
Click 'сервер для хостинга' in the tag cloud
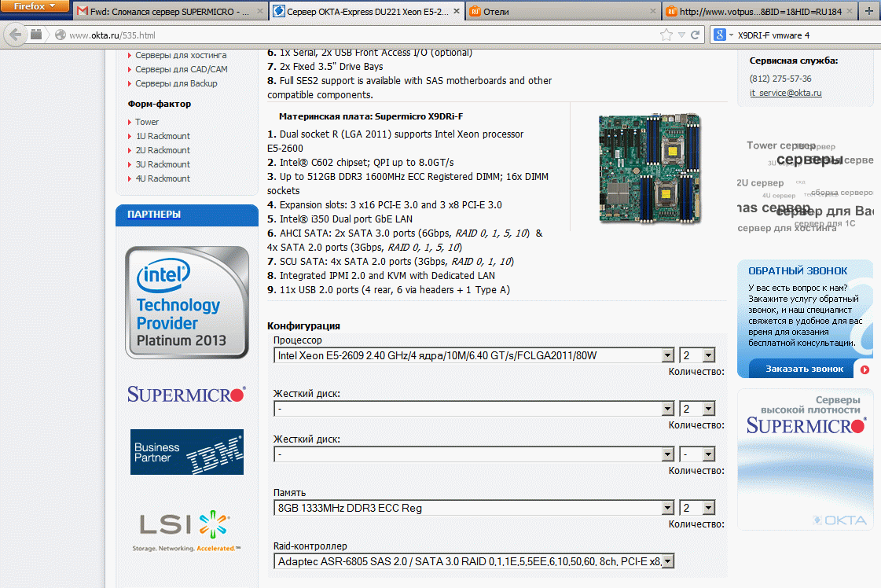pyautogui.click(x=786, y=228)
